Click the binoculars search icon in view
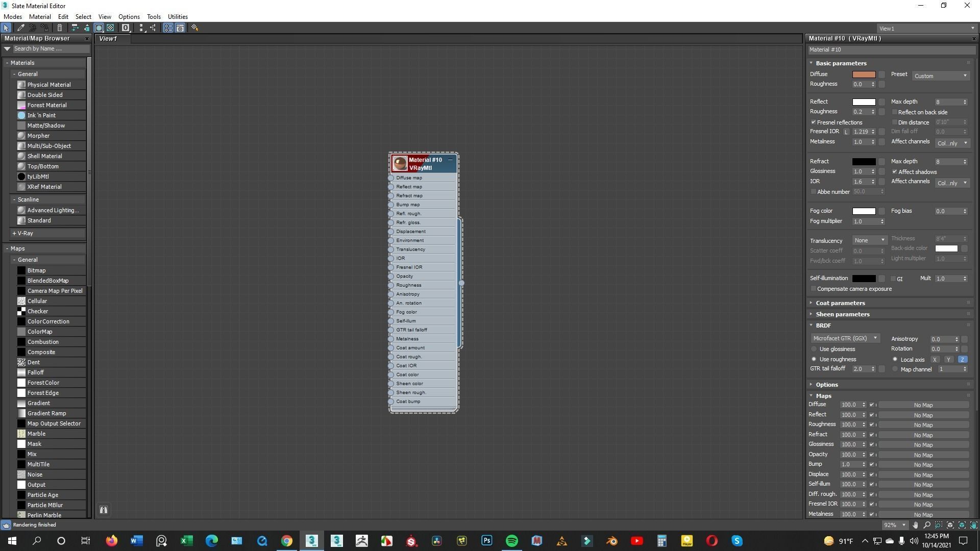The image size is (980, 551). point(104,510)
